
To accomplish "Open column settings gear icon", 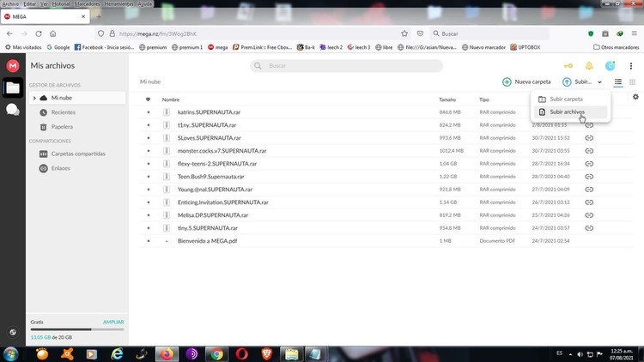I will coord(635,97).
